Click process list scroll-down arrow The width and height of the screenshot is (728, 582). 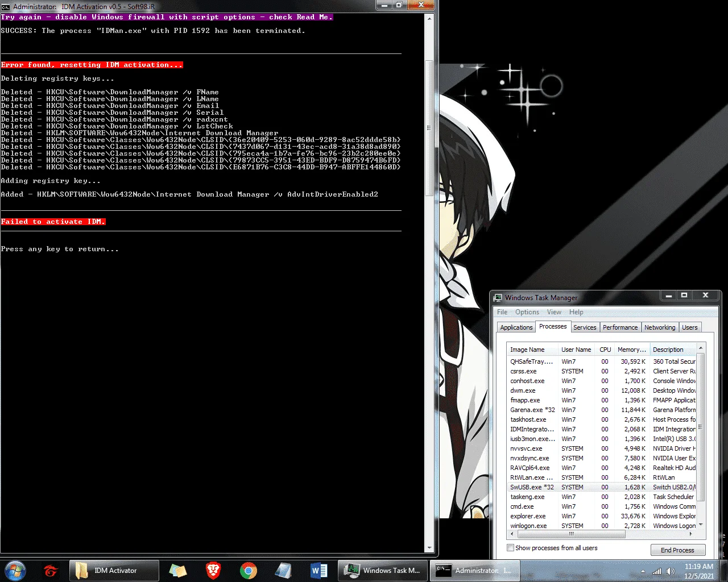[x=701, y=525]
